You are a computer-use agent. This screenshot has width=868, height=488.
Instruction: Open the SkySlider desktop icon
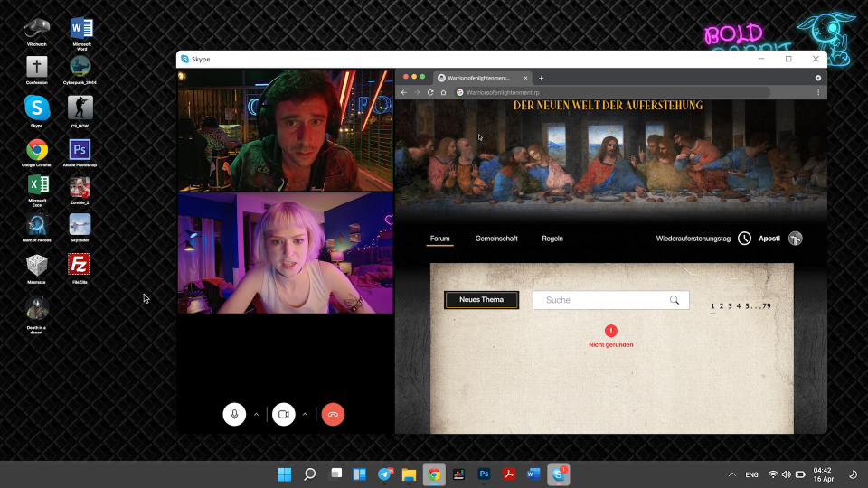pos(80,228)
